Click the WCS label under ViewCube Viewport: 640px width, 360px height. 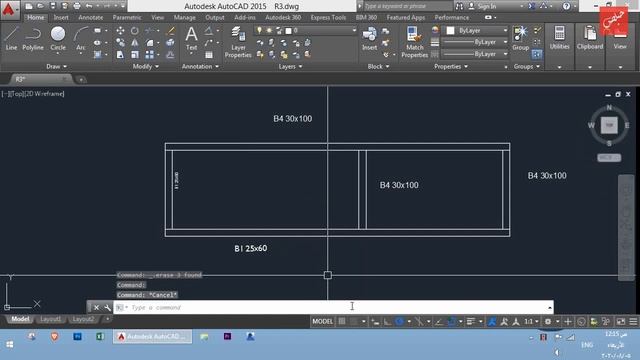[609, 158]
